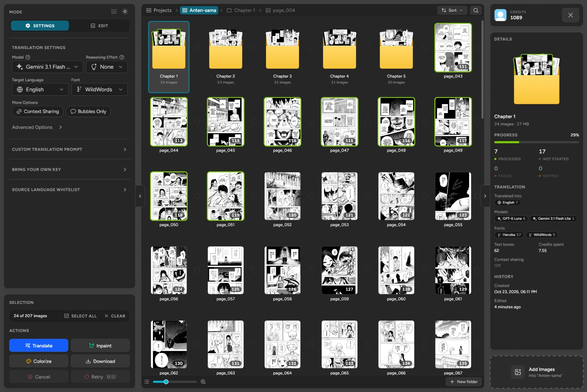
Task: Click the Add Images icon
Action: [x=518, y=372]
